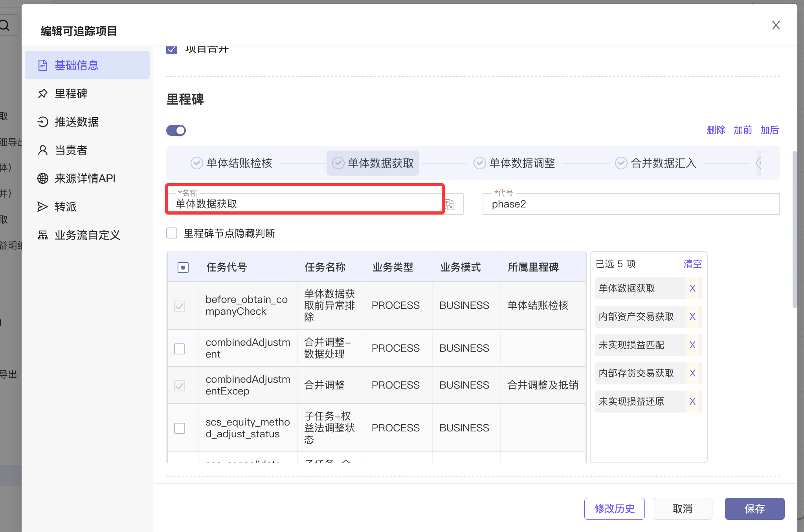This screenshot has height=532, width=804.
Task: Remove 单体数据获取 from selected items
Action: point(692,288)
